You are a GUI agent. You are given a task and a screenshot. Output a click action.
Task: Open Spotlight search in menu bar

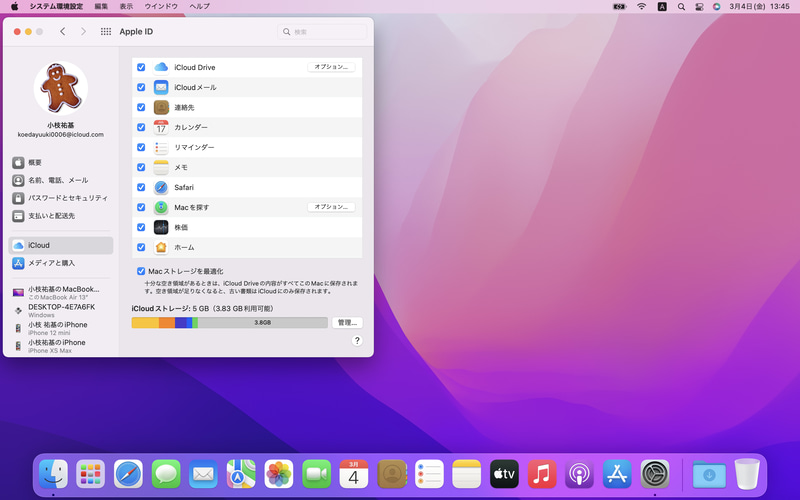[681, 6]
